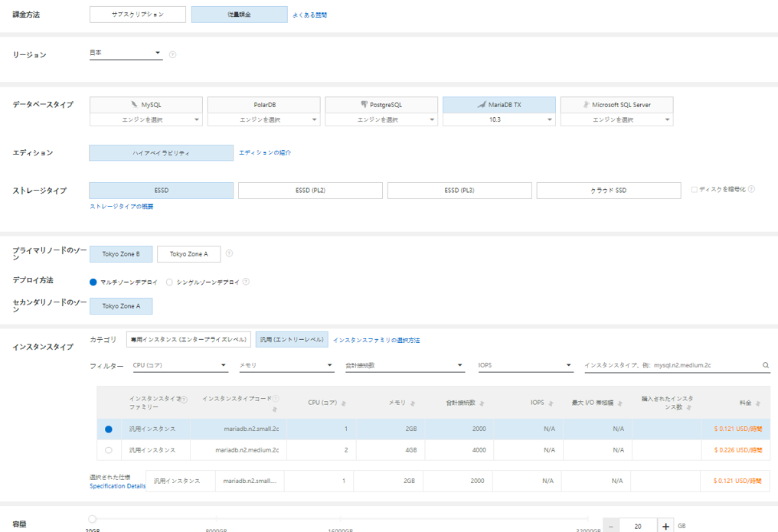This screenshot has height=532, width=778.
Task: Expand MariaDB TX version dropdown 10.3
Action: [x=499, y=119]
